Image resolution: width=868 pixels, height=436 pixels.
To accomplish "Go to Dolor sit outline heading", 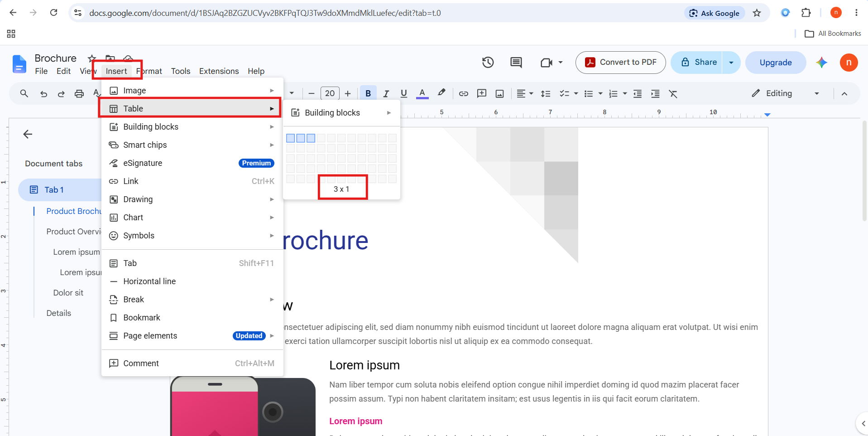I will pyautogui.click(x=68, y=293).
